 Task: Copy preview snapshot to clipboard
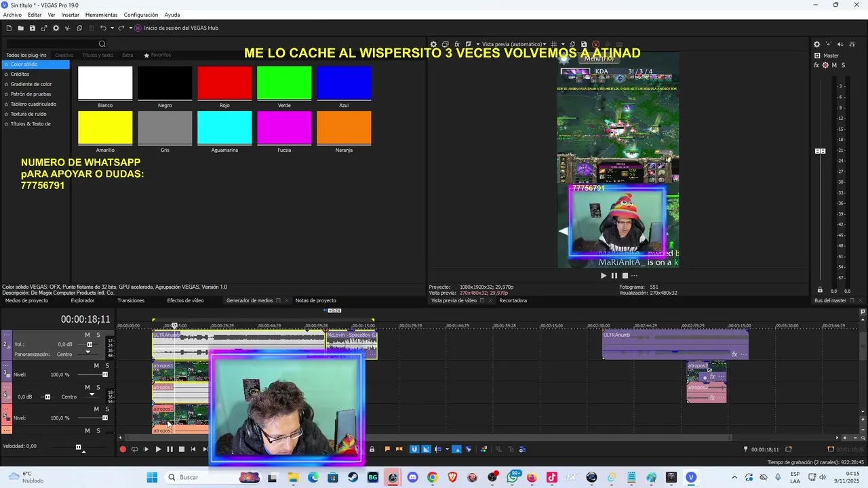coord(572,44)
